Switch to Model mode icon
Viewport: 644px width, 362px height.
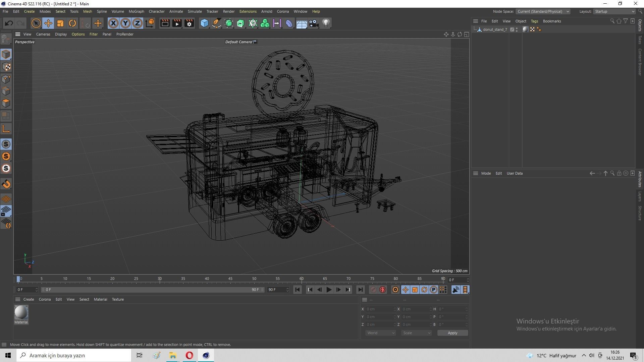coord(6,54)
